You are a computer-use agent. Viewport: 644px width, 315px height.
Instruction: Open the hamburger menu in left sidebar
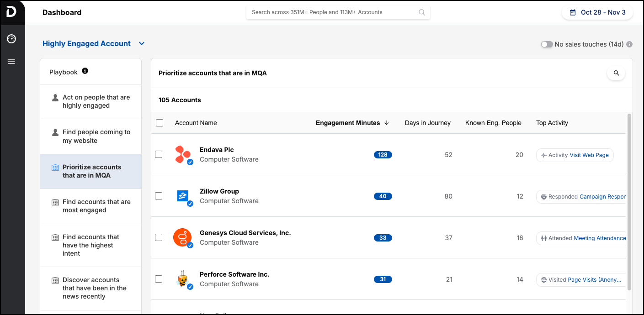11,62
